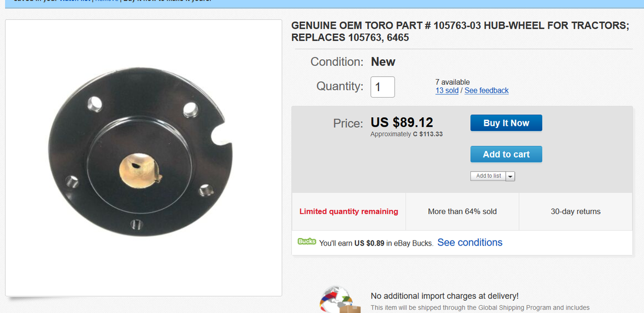Open See conditions for eBay Bucks
644x313 pixels.
pyautogui.click(x=470, y=243)
